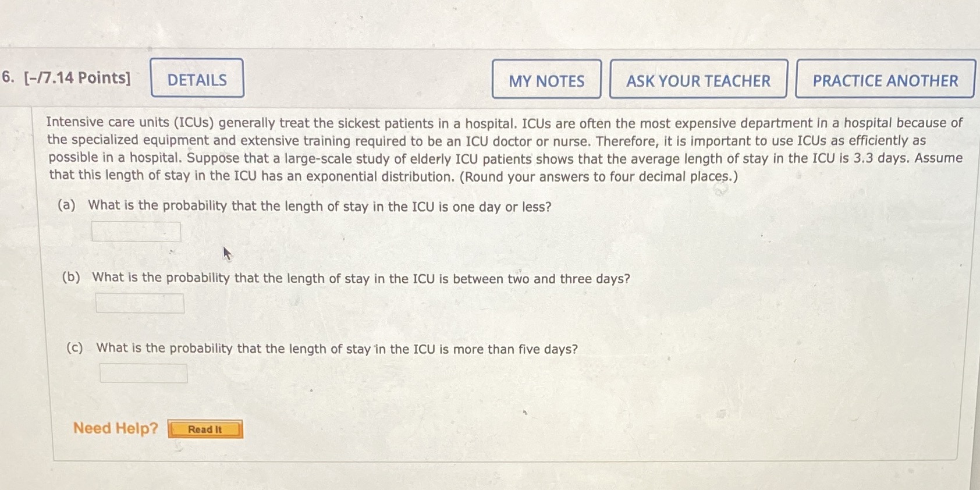Click the part (b) question text
Viewport: 980px width, 490px height.
click(x=360, y=278)
